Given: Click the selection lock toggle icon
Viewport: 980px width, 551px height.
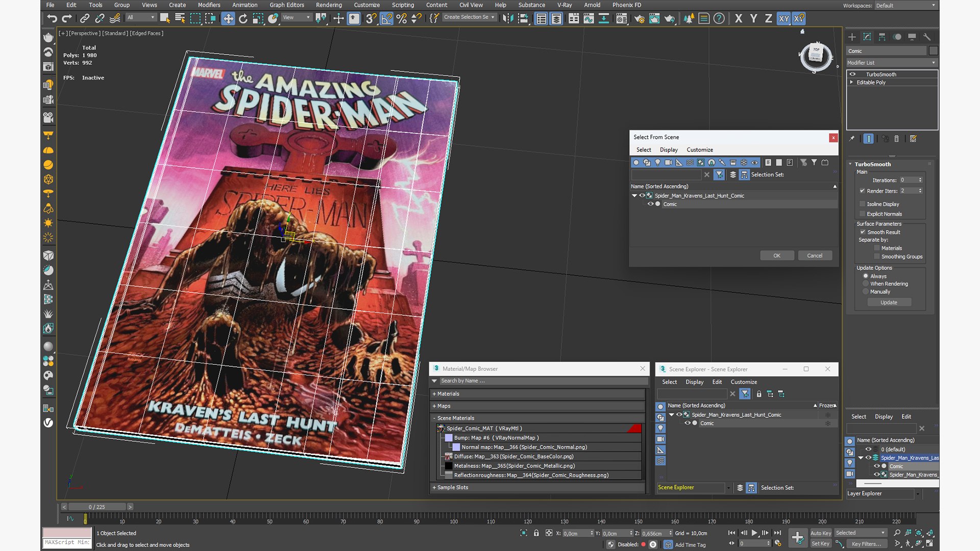Looking at the screenshot, I should (536, 533).
